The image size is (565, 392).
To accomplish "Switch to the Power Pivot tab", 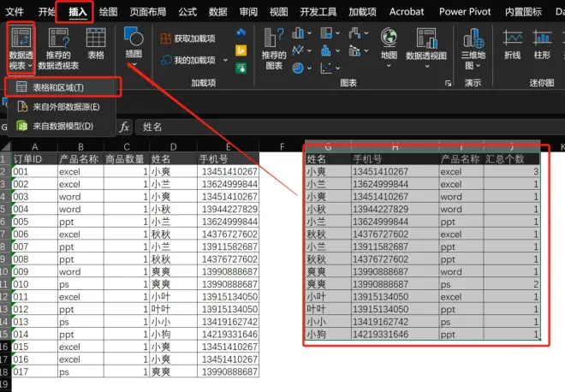I will click(x=465, y=12).
